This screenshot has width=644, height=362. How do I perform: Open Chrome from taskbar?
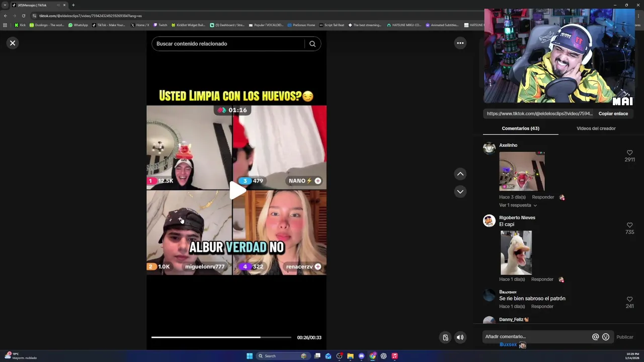point(372,356)
